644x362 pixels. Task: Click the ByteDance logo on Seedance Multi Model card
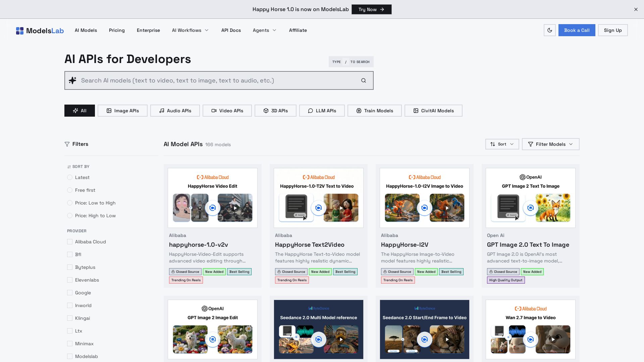pos(319,308)
